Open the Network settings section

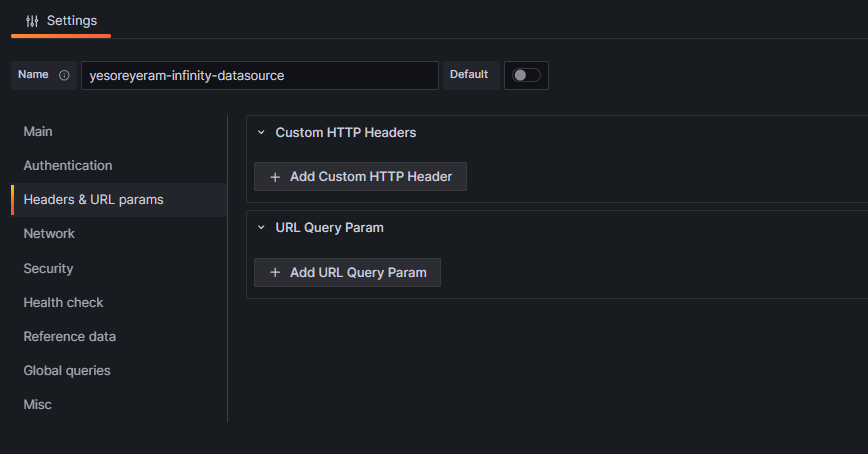click(x=49, y=234)
